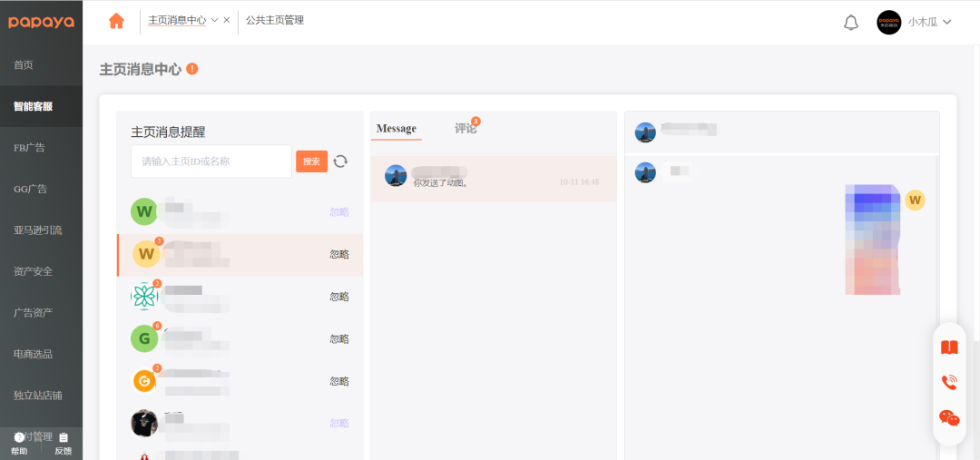Refresh the page list with circular arrows icon
980x460 pixels.
(340, 161)
